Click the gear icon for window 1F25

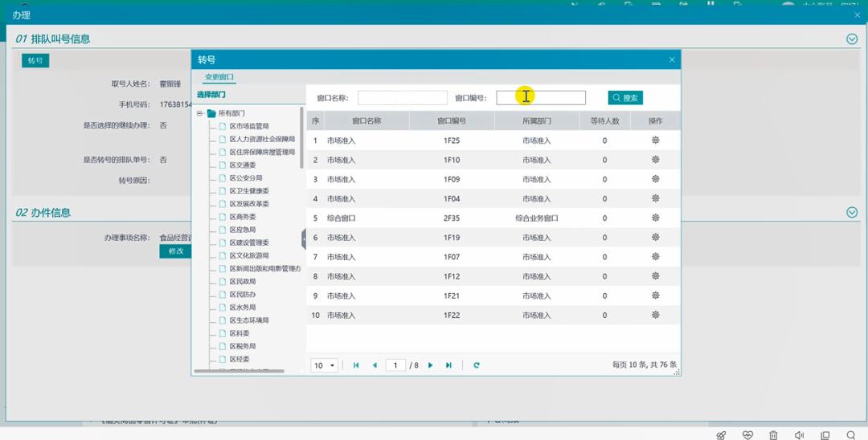[656, 141]
